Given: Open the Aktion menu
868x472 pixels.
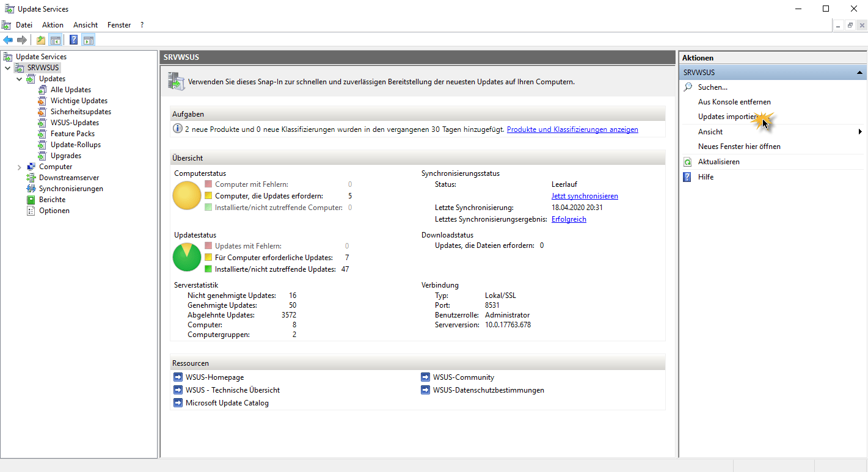Looking at the screenshot, I should [53, 25].
